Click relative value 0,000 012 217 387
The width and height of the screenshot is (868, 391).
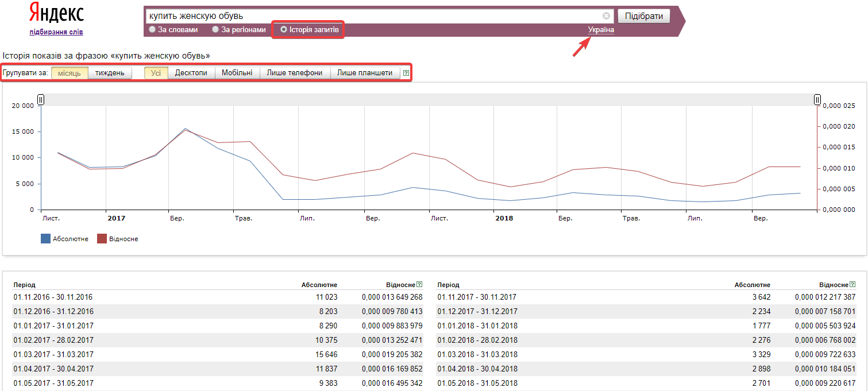pyautogui.click(x=825, y=297)
